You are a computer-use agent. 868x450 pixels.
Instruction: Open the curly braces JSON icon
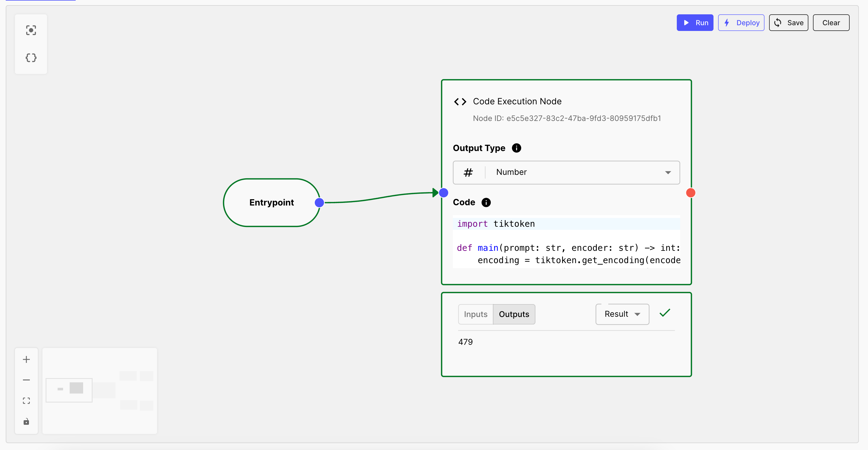coord(31,58)
